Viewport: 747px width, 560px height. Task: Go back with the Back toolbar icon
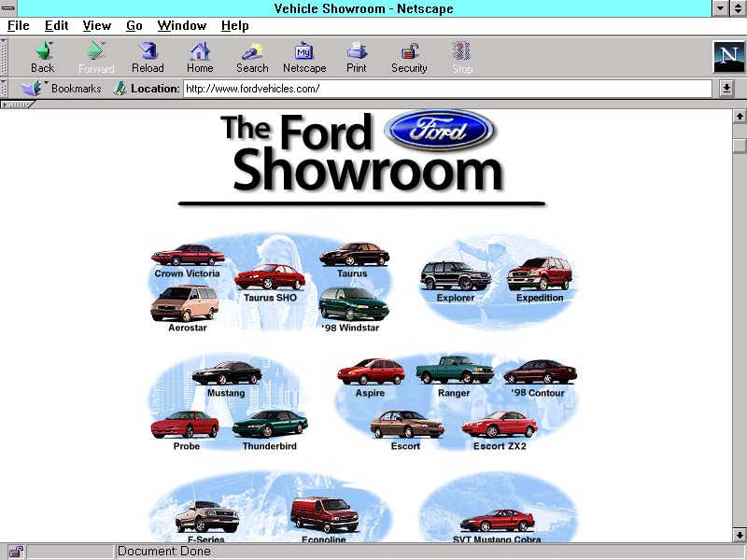(x=42, y=51)
